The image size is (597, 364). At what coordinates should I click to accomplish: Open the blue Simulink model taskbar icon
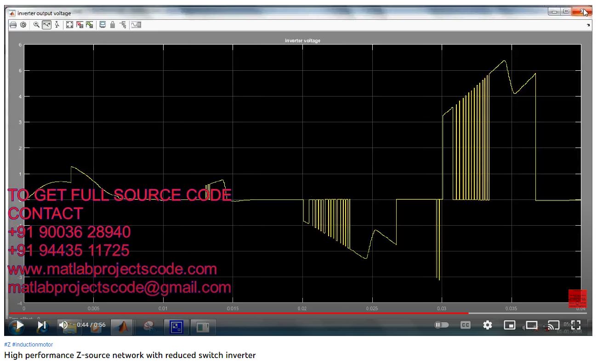[x=176, y=327]
